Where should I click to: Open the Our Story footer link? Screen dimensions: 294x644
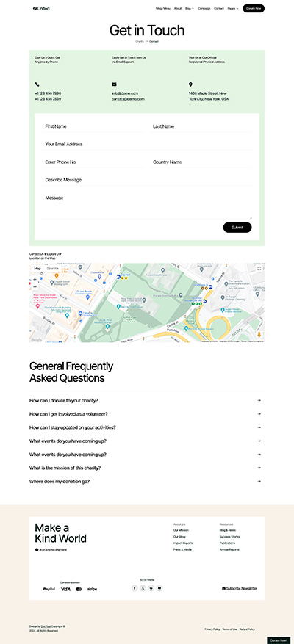[x=179, y=537]
